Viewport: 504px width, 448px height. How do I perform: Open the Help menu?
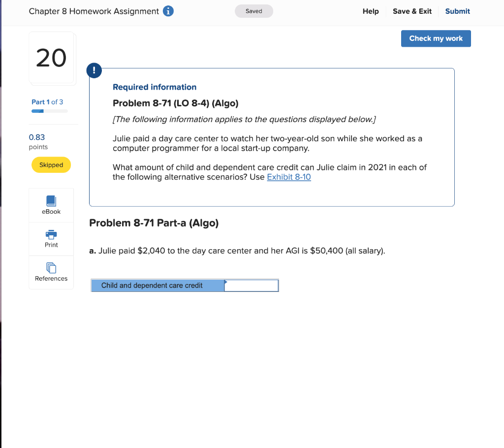371,11
